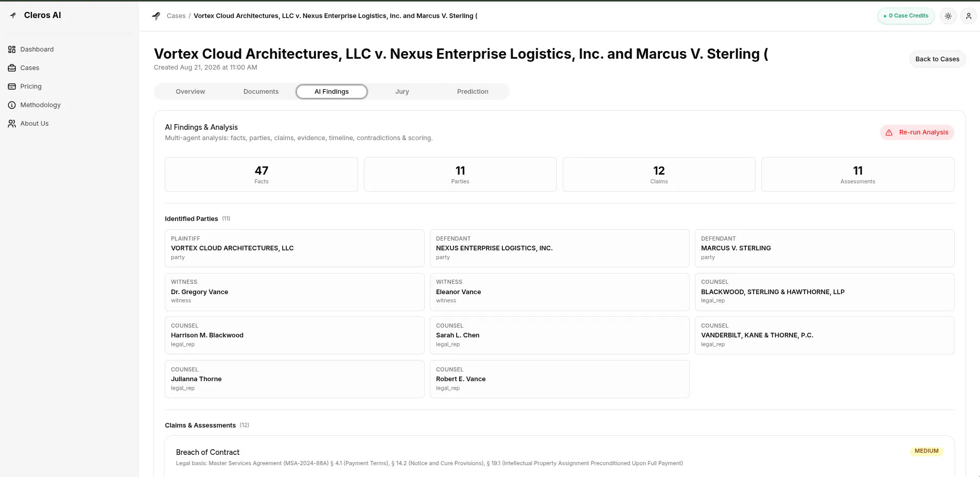Open the About Us sidebar link

tap(34, 124)
